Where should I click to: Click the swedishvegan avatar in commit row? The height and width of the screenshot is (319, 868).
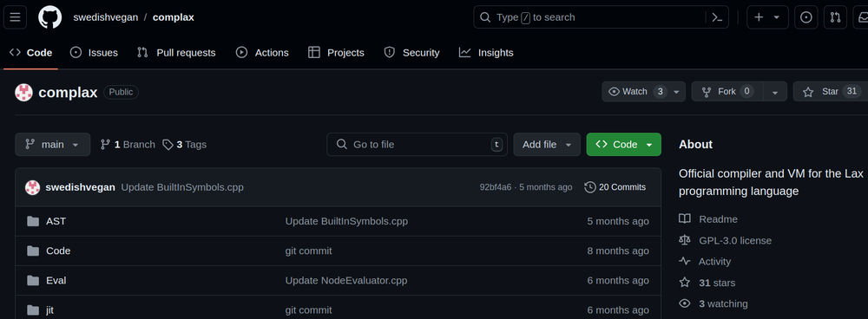[33, 187]
